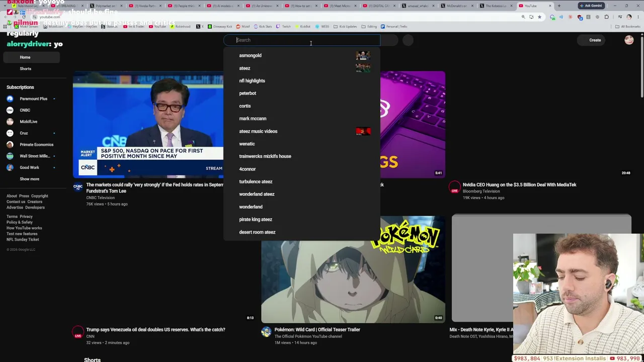
Task: Open the Good Work channel avatar
Action: [10, 167]
